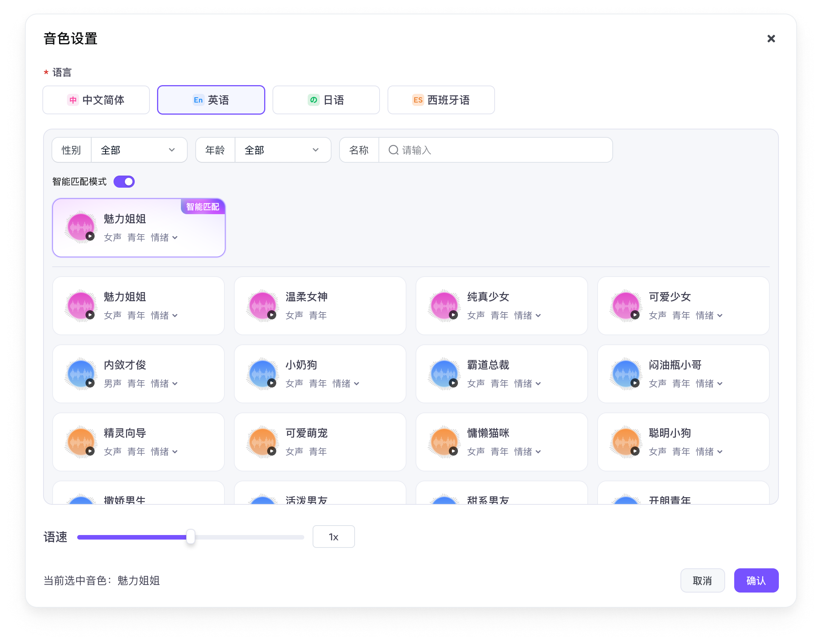This screenshot has width=822, height=644.
Task: Play the smart-matched 魅力姐姐 preview
Action: [90, 236]
